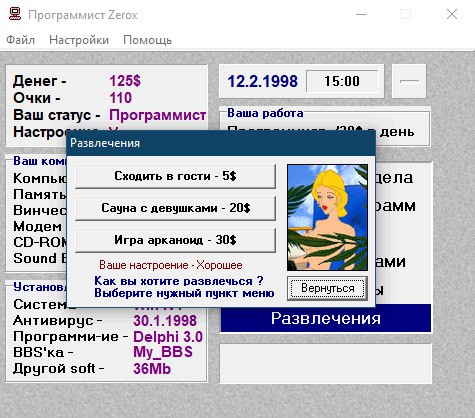Click the Ваш статус label
Viewport: 475px width, 418px height.
(x=57, y=115)
